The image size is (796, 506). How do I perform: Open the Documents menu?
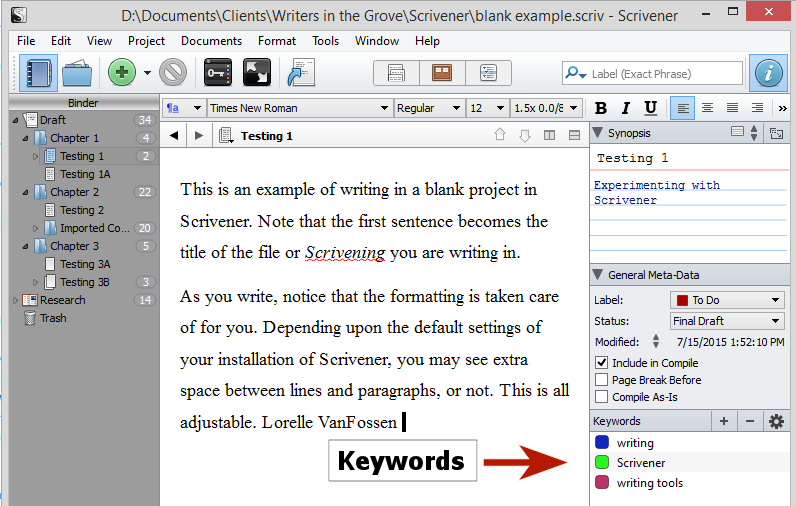[211, 41]
